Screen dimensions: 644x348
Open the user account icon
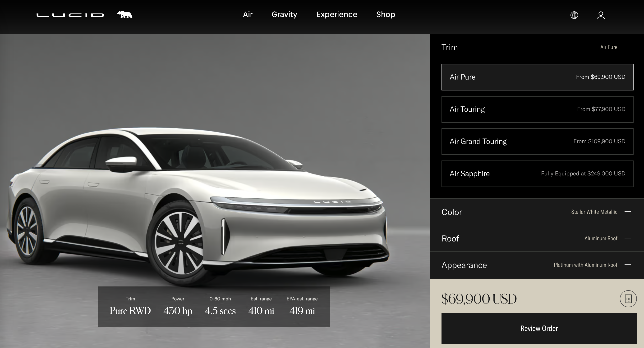(601, 15)
